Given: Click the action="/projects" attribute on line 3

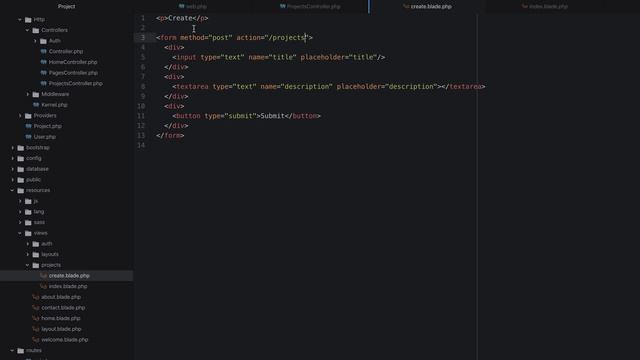Looking at the screenshot, I should (273, 38).
